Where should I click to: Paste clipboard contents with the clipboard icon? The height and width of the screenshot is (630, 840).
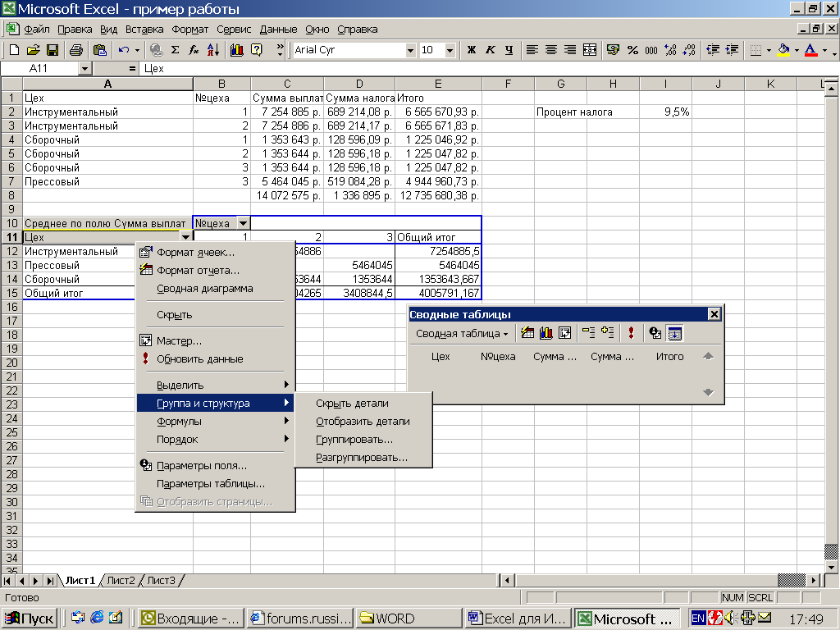pos(99,50)
